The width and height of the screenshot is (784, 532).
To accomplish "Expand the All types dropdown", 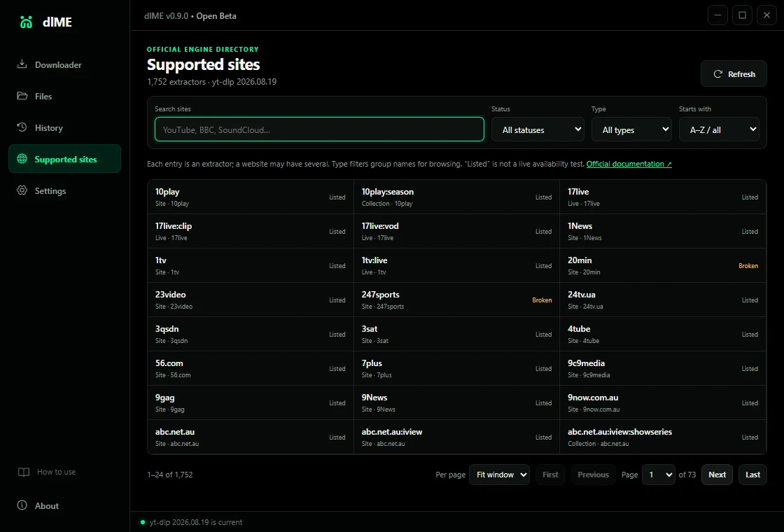I will (631, 129).
